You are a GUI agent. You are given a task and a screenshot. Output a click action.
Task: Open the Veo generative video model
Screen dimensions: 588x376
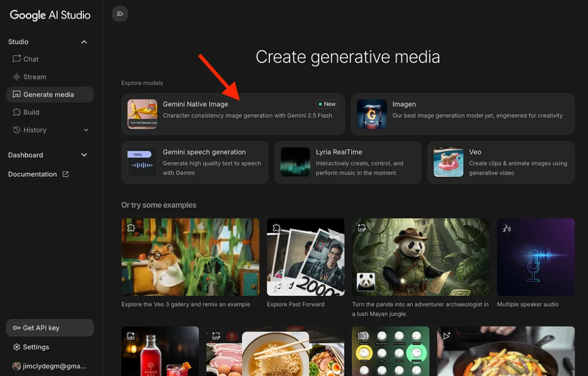click(x=500, y=162)
